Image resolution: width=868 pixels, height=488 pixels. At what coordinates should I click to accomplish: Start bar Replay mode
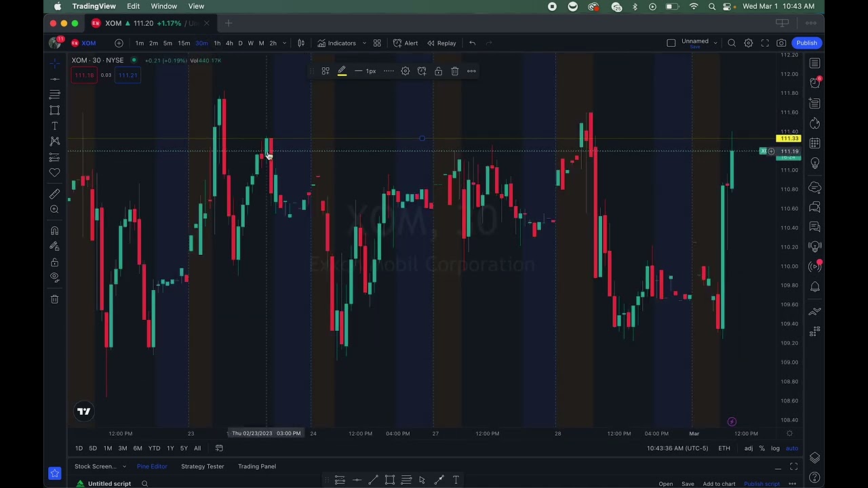click(441, 43)
